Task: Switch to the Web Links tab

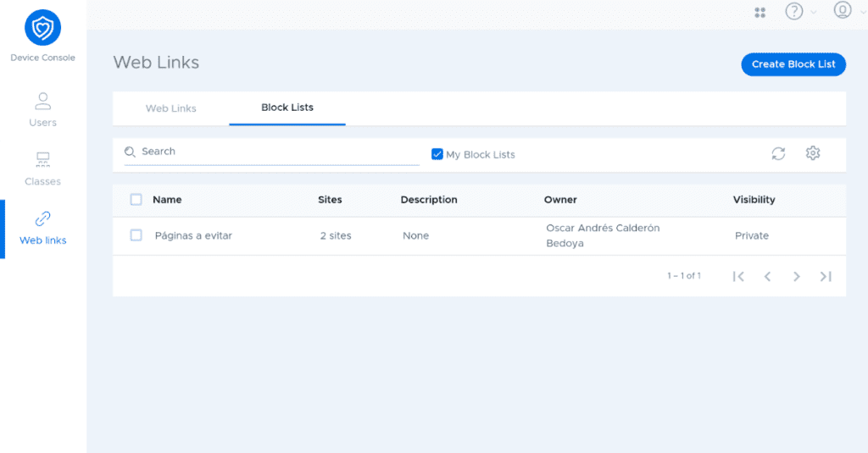Action: [170, 108]
